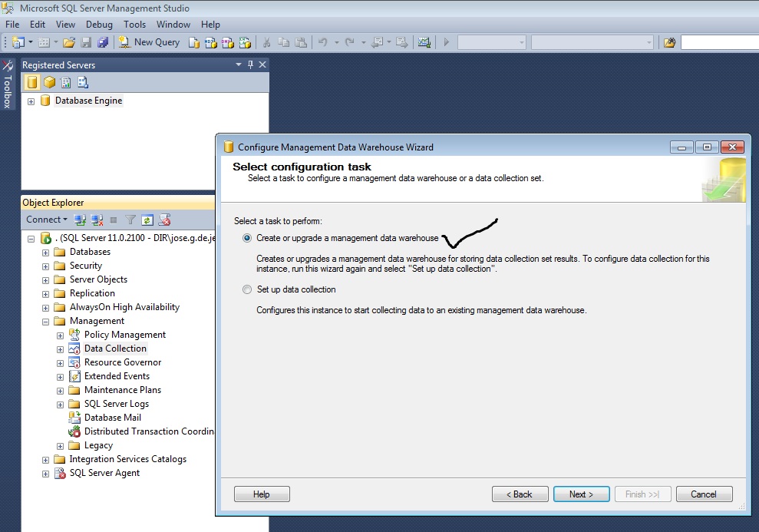Close the Registered Servers panel
The height and width of the screenshot is (532, 759).
(x=262, y=64)
